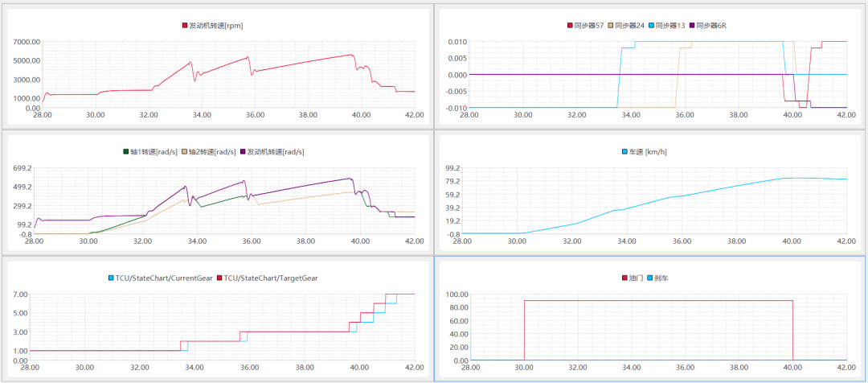The height and width of the screenshot is (383, 868).
Task: Click the blue swatch beside TCU/StateChart/CurrentGear
Action: pyautogui.click(x=111, y=278)
